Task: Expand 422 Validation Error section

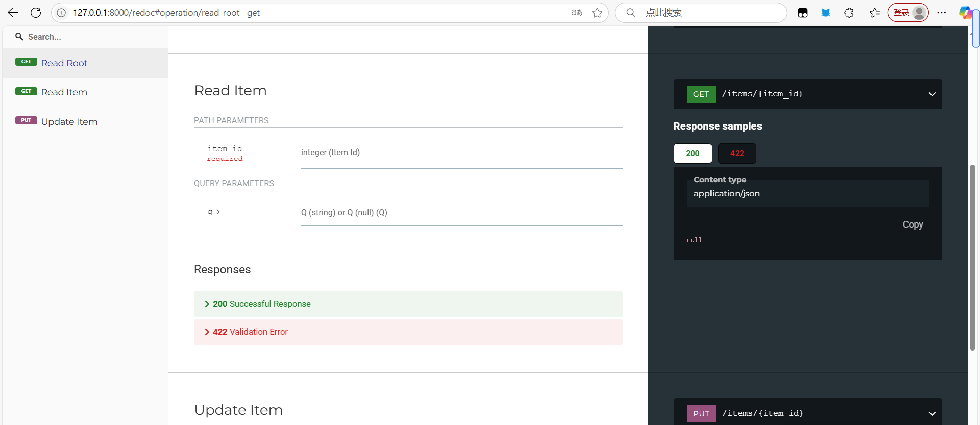Action: click(x=408, y=332)
